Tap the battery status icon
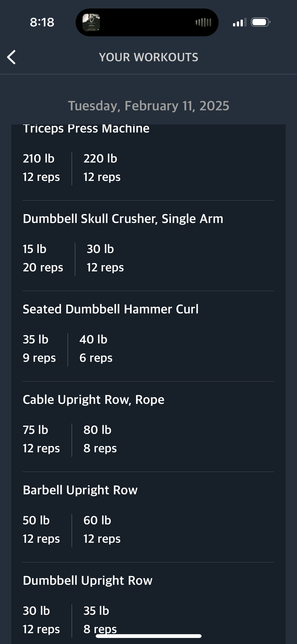 coord(261,22)
